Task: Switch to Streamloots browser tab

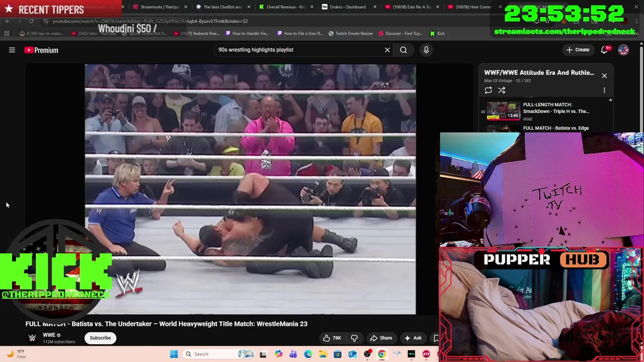Action: point(156,7)
